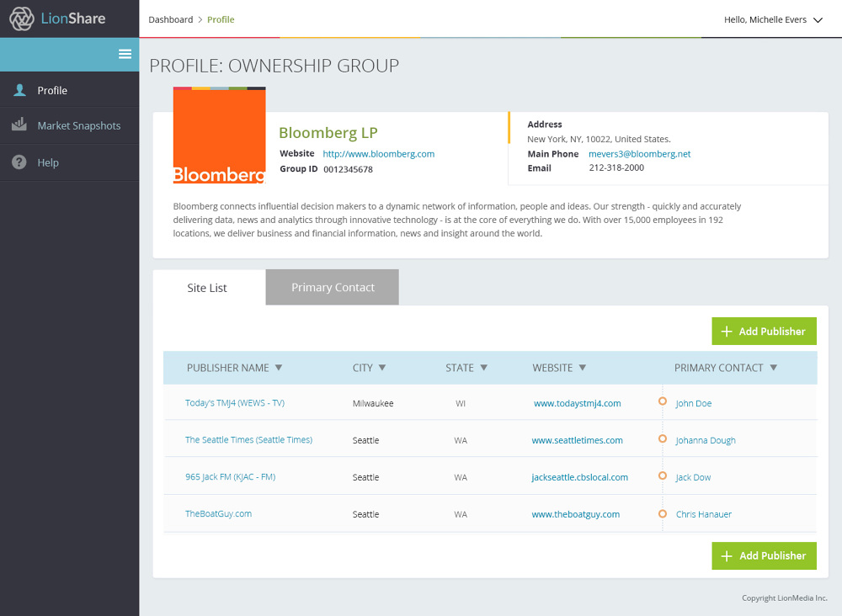Click the Bloomberg logo image
The height and width of the screenshot is (616, 842).
point(219,135)
